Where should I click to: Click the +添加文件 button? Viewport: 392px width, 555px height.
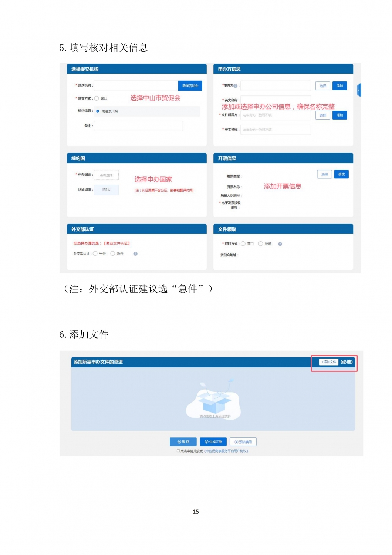click(x=329, y=362)
